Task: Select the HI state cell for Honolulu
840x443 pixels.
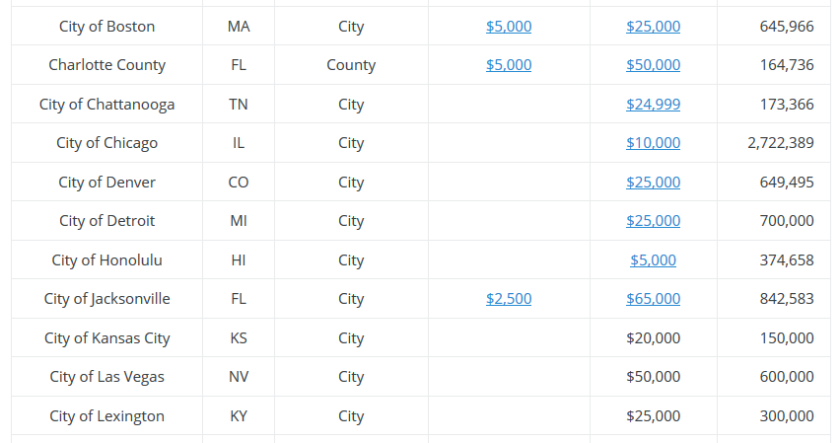Action: [238, 260]
